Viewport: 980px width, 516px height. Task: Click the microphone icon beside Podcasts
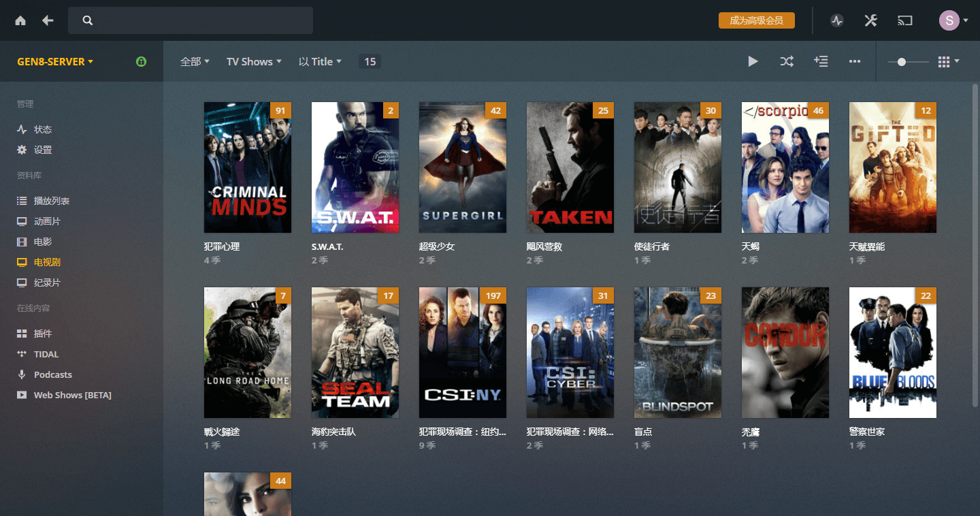(x=22, y=374)
